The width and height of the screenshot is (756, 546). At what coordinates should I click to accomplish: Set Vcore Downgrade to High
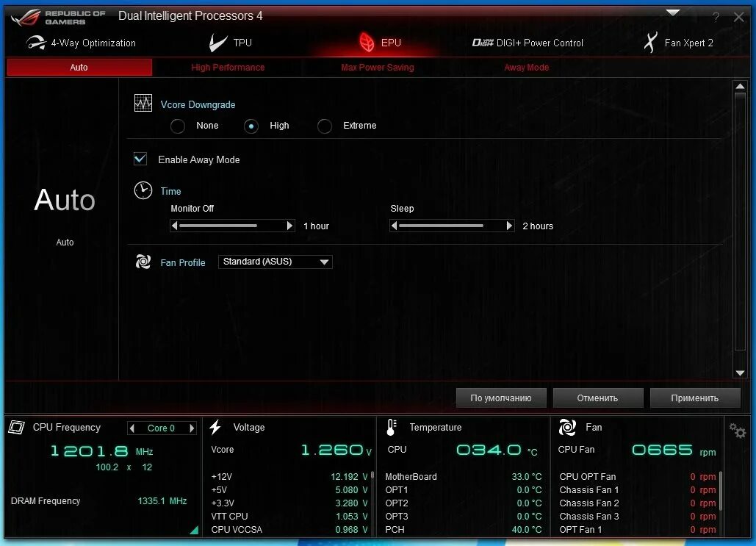(x=251, y=126)
